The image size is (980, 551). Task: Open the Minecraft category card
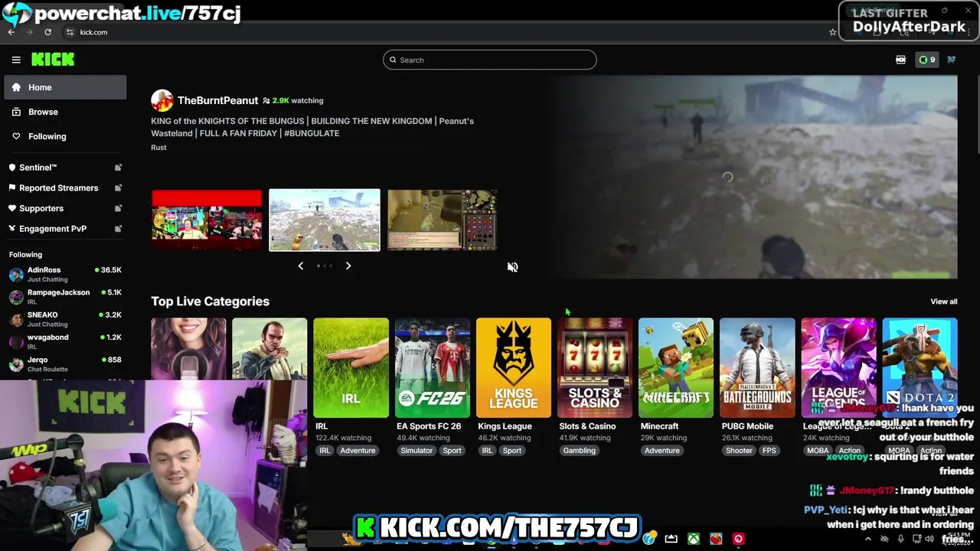[x=675, y=368]
